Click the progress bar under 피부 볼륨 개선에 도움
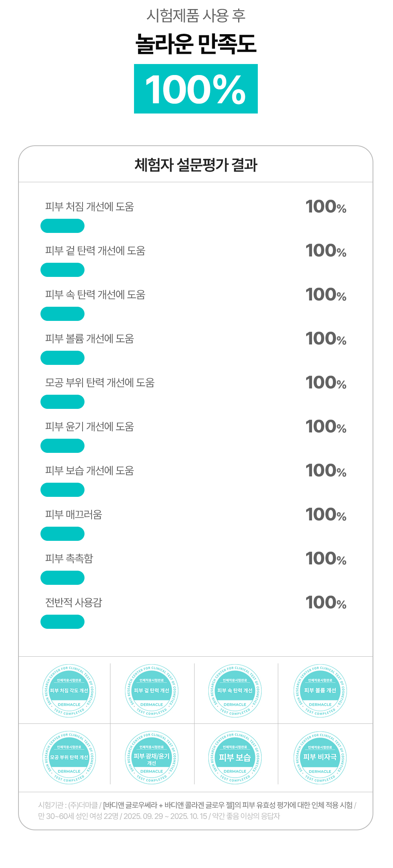 (x=62, y=358)
